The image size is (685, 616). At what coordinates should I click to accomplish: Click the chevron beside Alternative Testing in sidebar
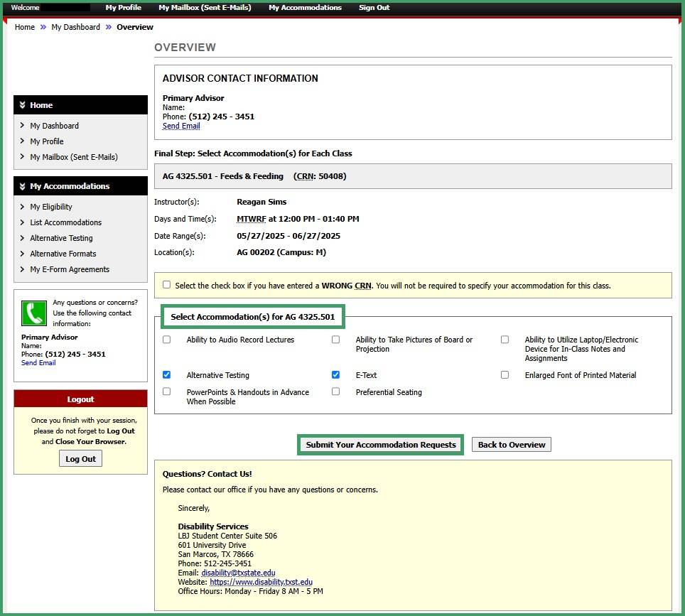click(x=22, y=238)
